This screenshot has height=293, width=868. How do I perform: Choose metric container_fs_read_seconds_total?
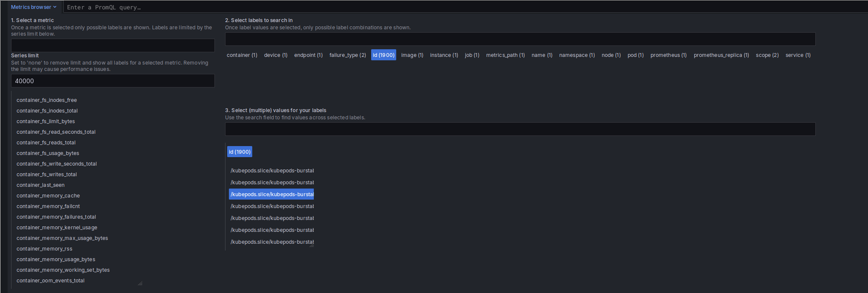coord(56,132)
